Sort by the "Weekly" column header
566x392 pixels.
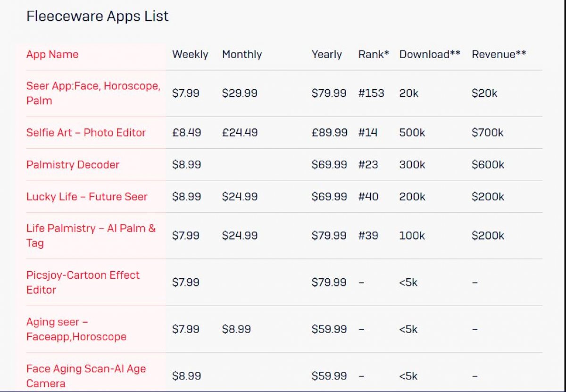coord(191,54)
